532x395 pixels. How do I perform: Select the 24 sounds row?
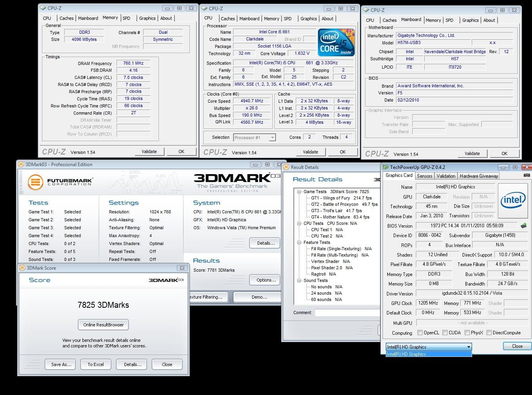coord(326,293)
